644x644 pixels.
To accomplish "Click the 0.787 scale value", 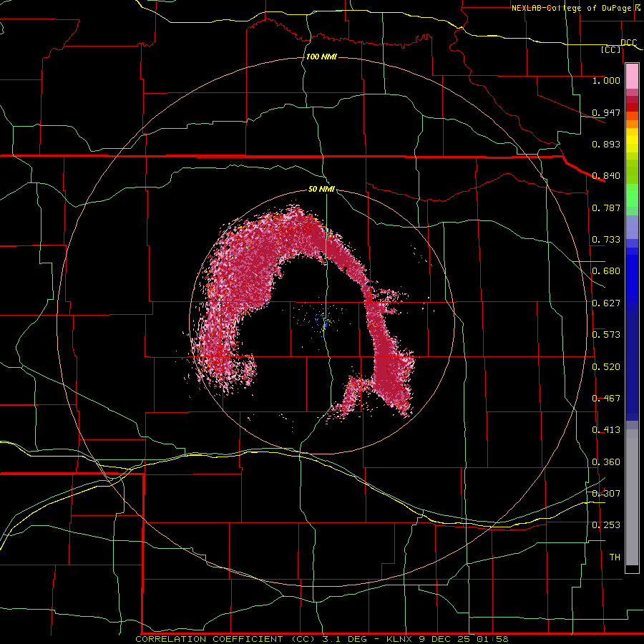I will coord(606,208).
